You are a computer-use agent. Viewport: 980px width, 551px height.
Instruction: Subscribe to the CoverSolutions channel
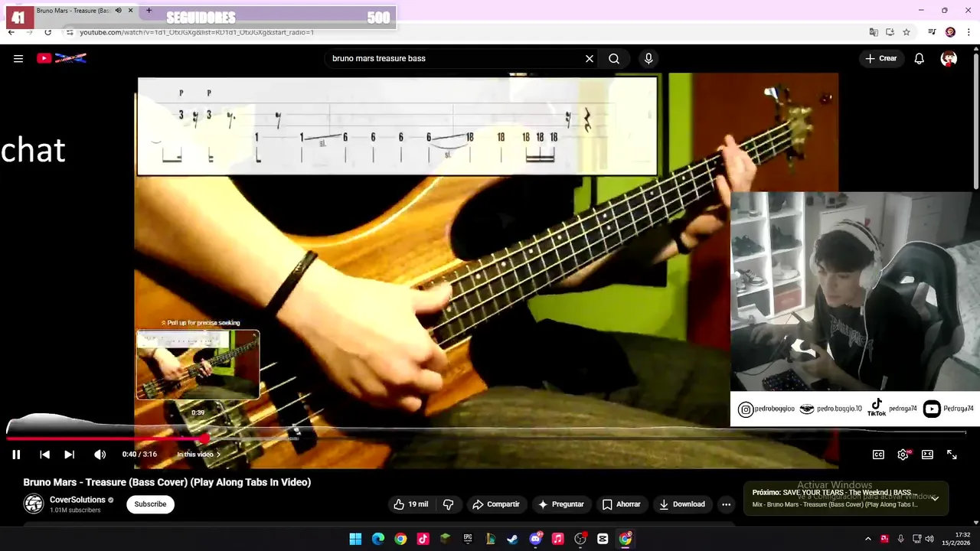coord(150,504)
